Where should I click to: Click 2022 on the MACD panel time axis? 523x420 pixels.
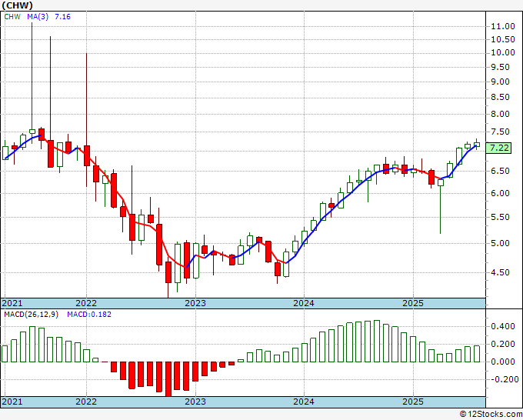[x=86, y=402]
